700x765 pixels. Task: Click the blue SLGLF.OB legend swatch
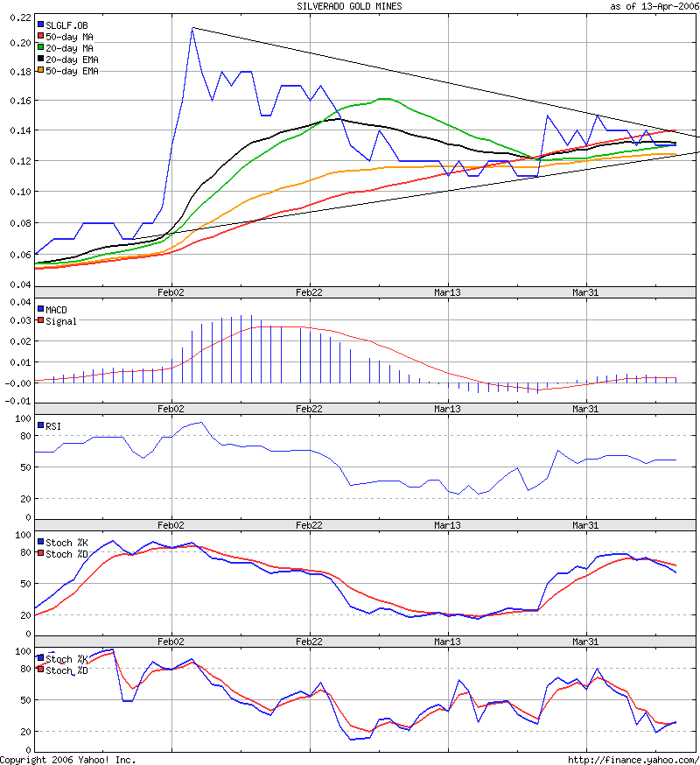click(x=41, y=25)
